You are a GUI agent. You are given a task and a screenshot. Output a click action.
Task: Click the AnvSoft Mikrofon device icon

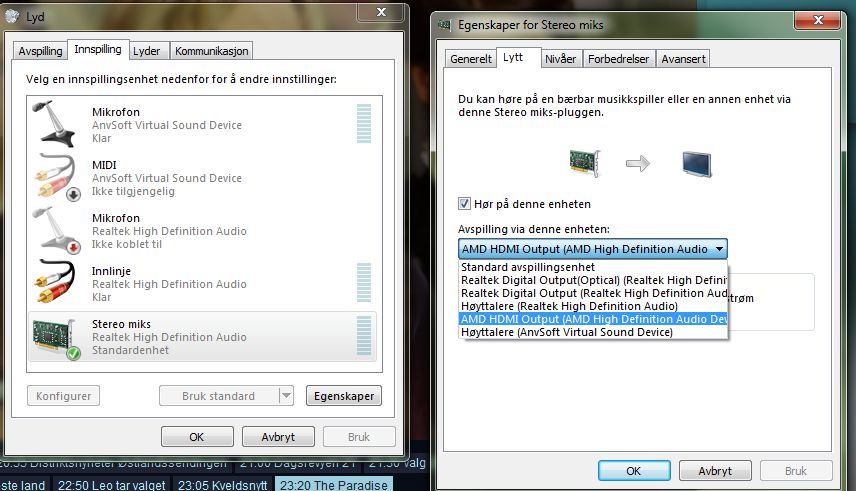pos(55,125)
